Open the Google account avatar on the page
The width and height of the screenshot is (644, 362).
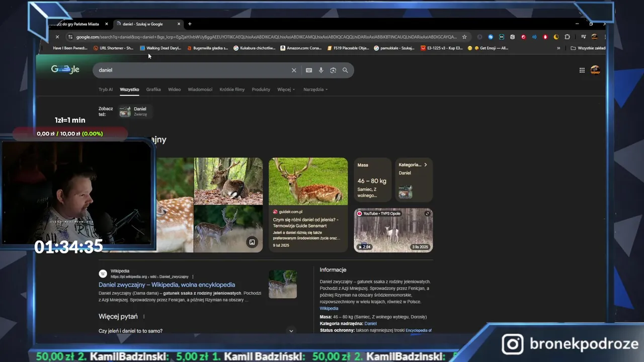click(x=595, y=70)
